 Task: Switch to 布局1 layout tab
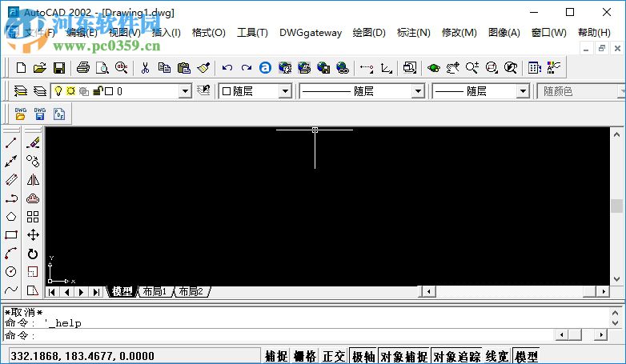point(155,292)
